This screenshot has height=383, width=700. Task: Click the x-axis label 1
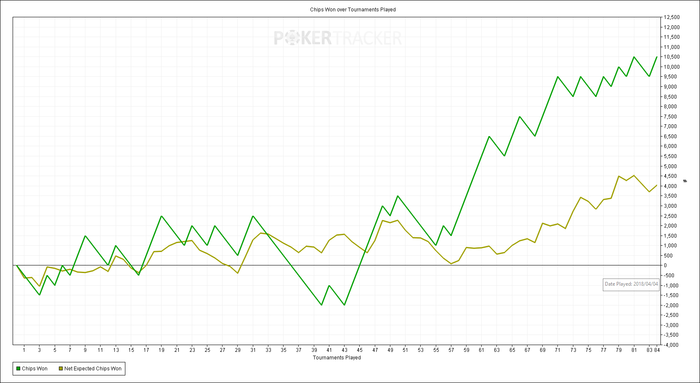point(24,350)
